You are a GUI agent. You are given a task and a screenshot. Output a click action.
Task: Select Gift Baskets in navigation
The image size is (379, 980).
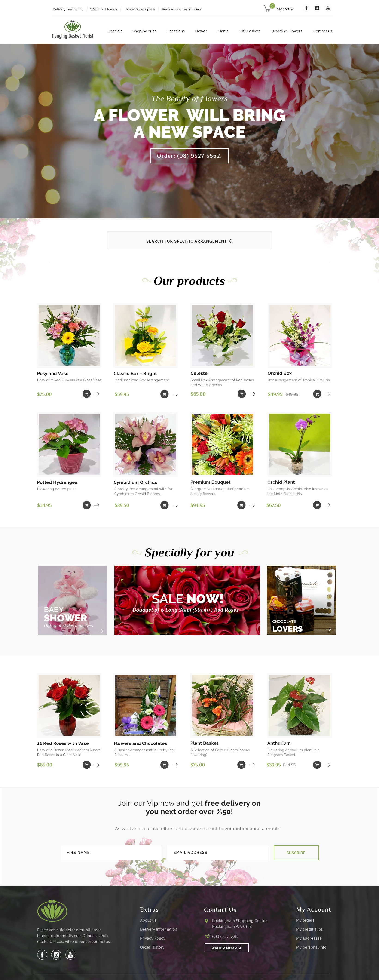250,31
